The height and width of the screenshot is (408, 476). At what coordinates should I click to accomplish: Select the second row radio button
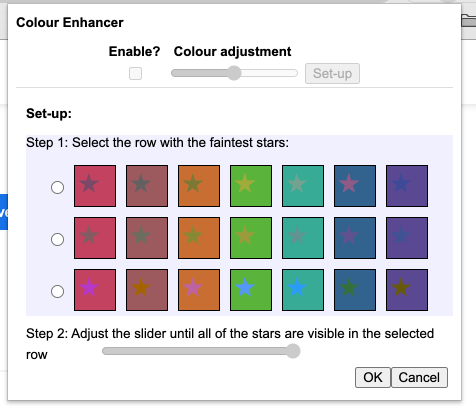coord(57,239)
